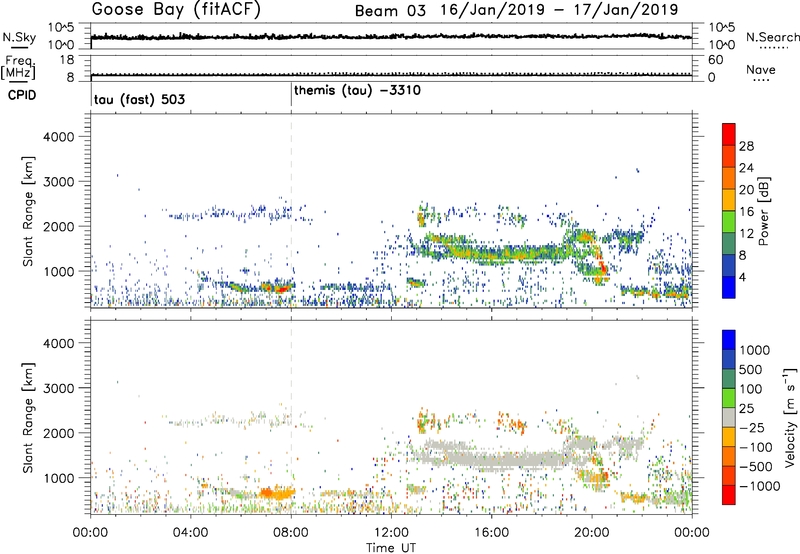The height and width of the screenshot is (554, 800).
Task: Click the bright blue bottom Power colorbar segment
Action: pyautogui.click(x=729, y=288)
